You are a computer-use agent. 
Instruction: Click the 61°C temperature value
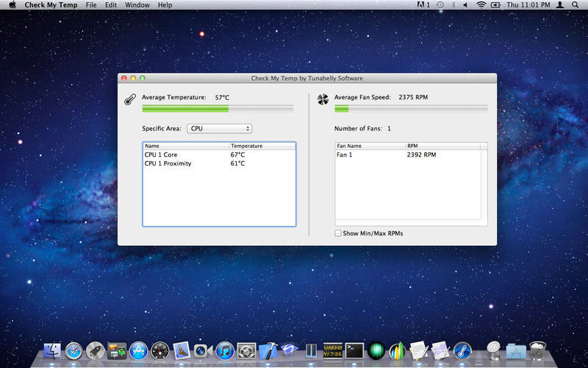click(x=237, y=163)
